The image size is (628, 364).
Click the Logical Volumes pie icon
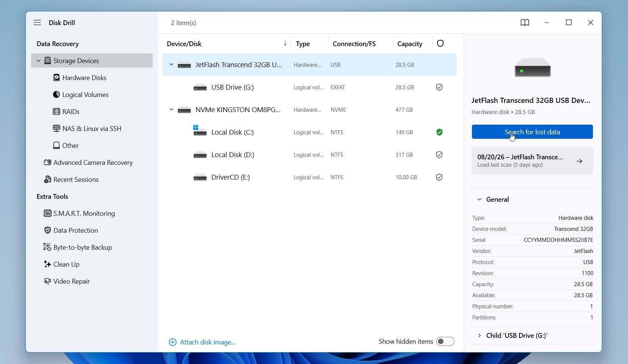pos(56,94)
